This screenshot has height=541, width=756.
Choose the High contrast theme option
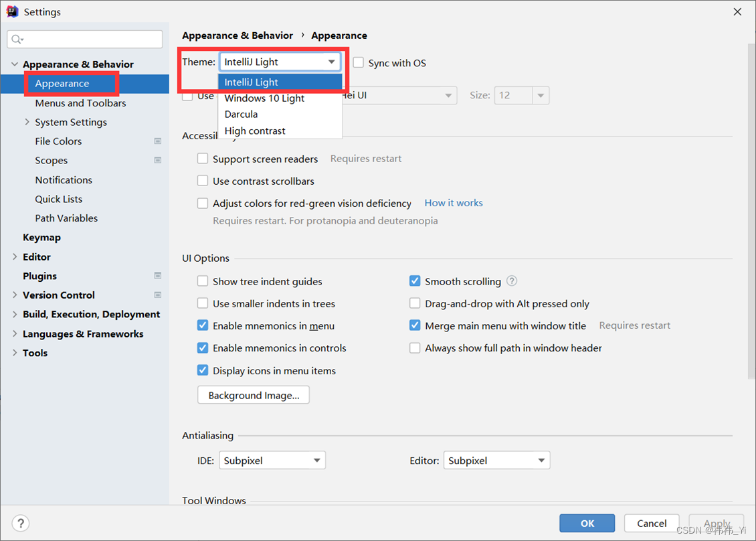tap(280, 131)
